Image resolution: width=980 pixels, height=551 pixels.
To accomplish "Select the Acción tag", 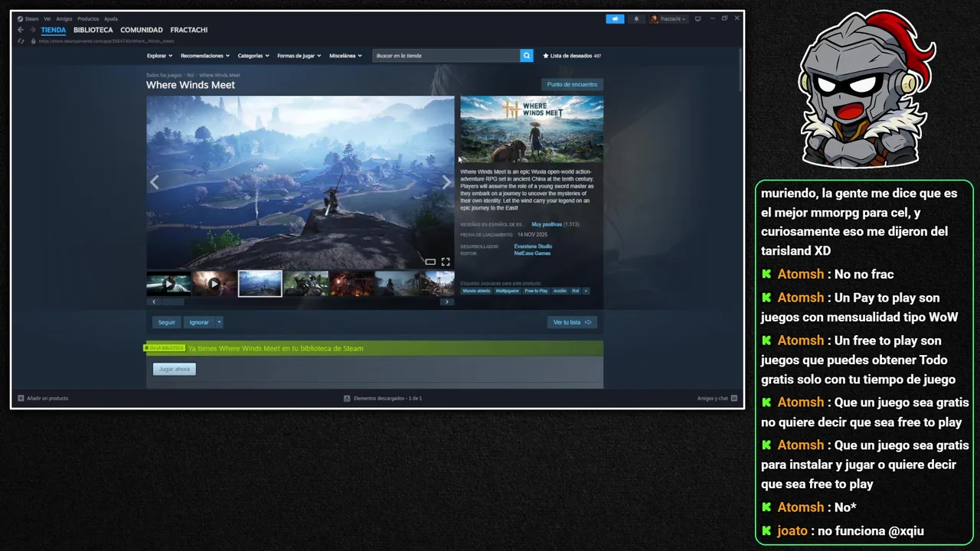I will coord(560,291).
